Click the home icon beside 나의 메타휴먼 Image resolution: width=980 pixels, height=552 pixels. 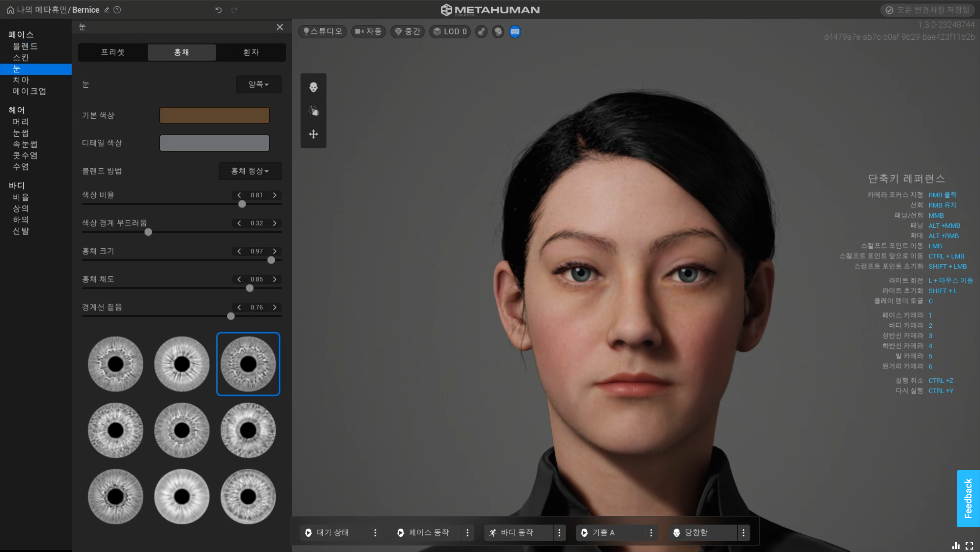pyautogui.click(x=10, y=10)
